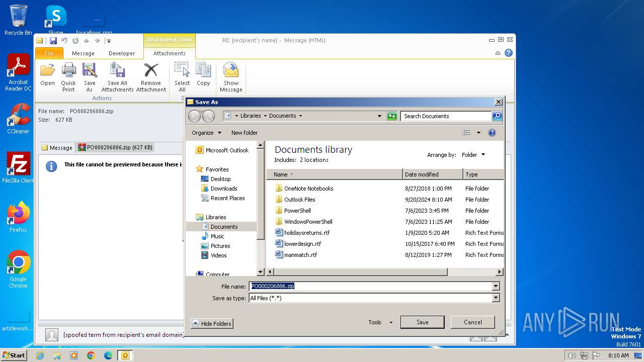
Task: Open Firefox desktop icon
Action: pyautogui.click(x=18, y=217)
